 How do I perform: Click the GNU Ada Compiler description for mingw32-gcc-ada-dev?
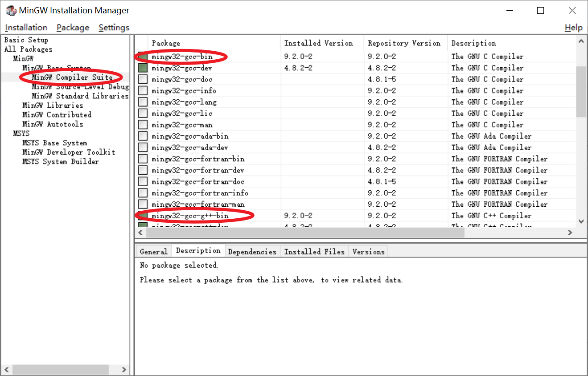[x=491, y=147]
